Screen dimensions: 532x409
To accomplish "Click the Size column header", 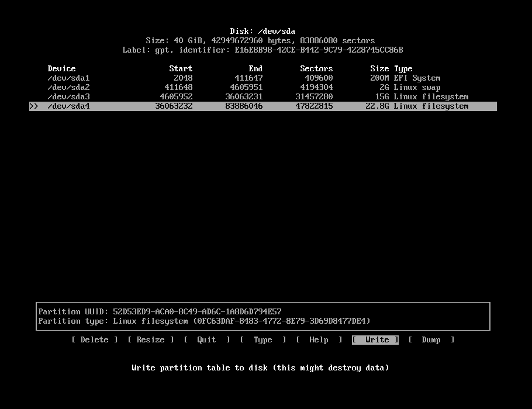I will coord(379,69).
